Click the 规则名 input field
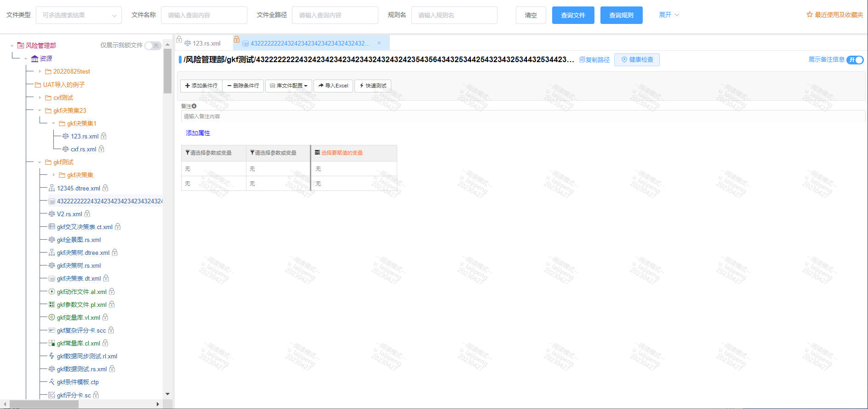 454,15
